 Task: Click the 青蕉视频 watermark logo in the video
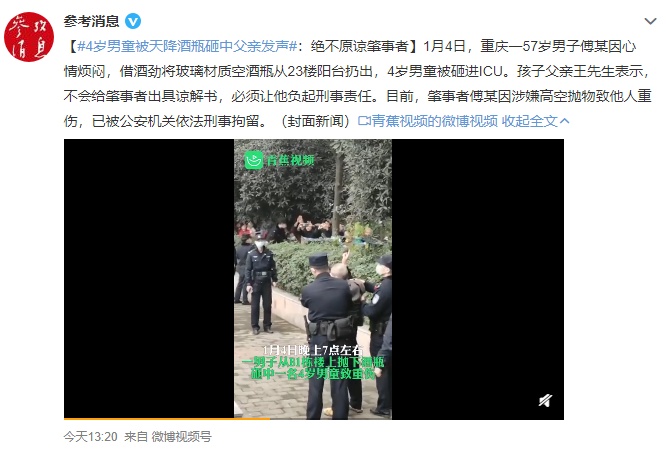(x=279, y=160)
